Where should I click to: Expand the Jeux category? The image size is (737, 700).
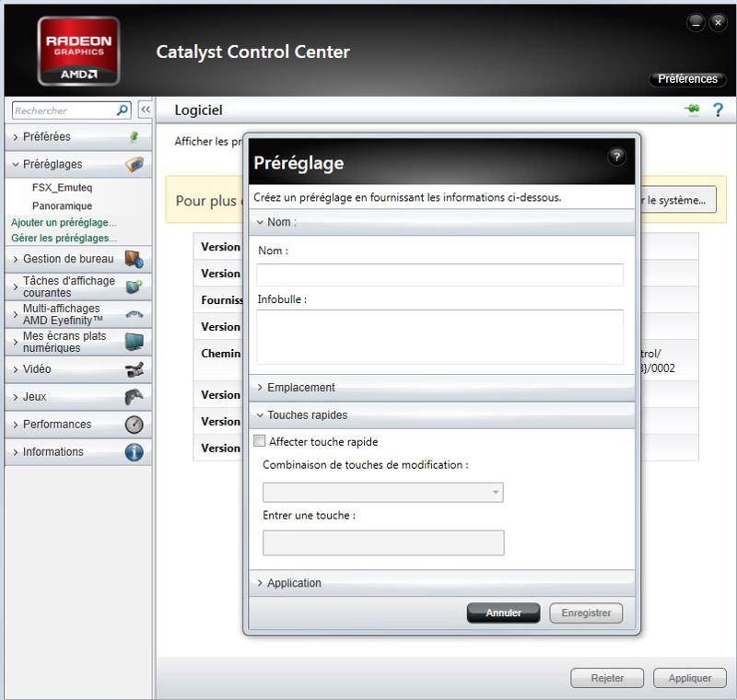click(x=78, y=397)
